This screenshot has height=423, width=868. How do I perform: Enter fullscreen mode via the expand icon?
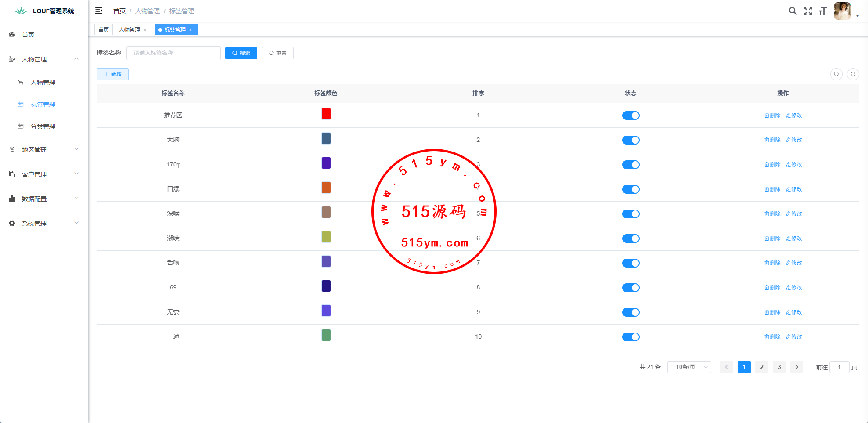coord(807,11)
